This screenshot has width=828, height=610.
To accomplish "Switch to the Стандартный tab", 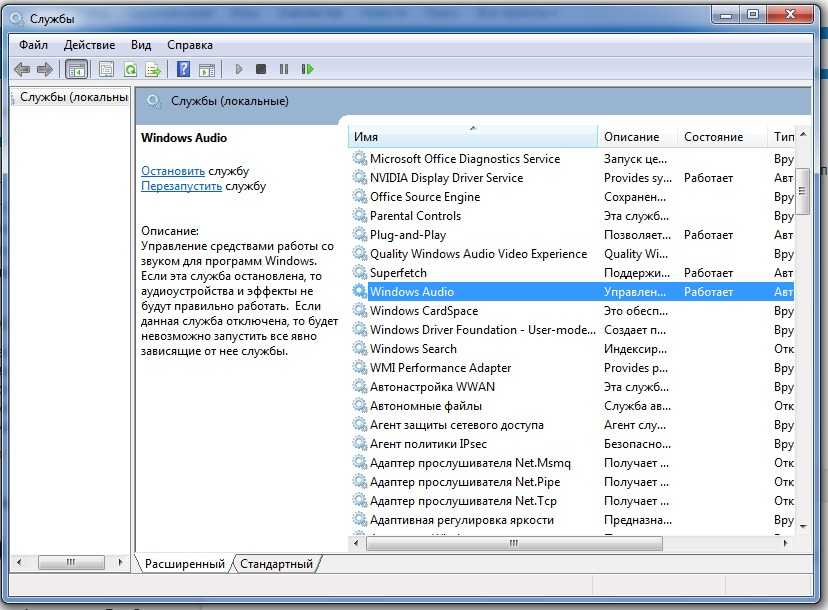I will pyautogui.click(x=277, y=564).
